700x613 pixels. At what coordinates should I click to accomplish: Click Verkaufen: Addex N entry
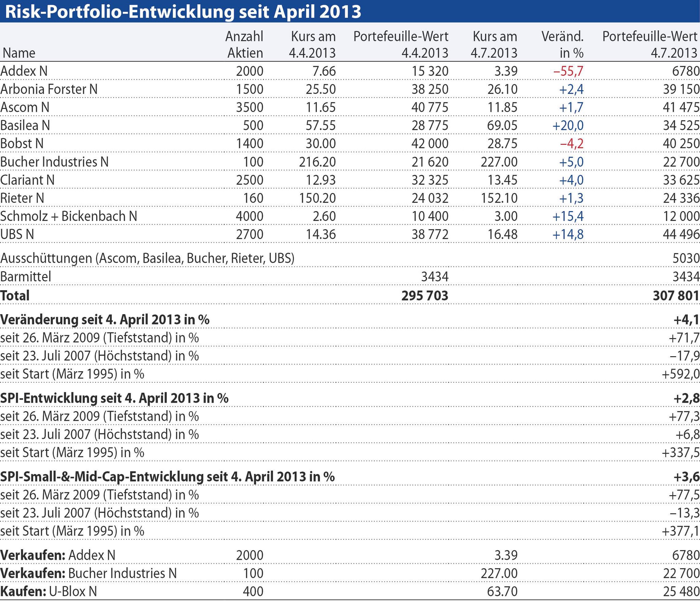click(58, 555)
